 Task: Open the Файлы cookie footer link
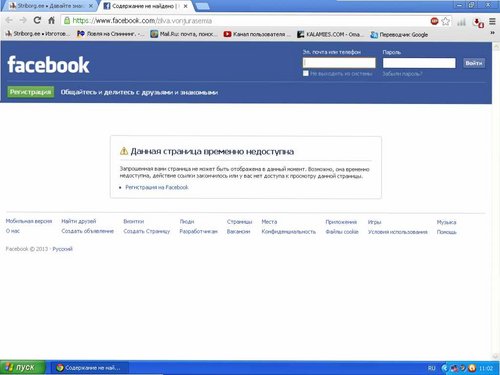[342, 232]
